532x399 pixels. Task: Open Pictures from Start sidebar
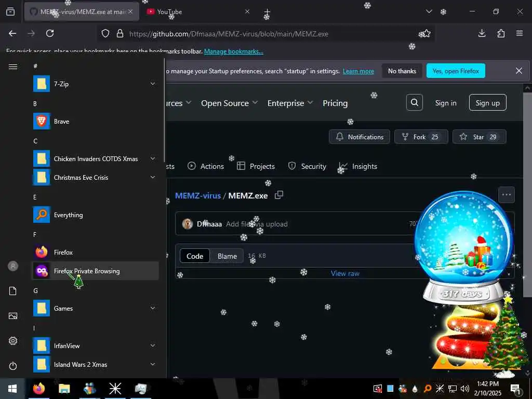pos(13,316)
